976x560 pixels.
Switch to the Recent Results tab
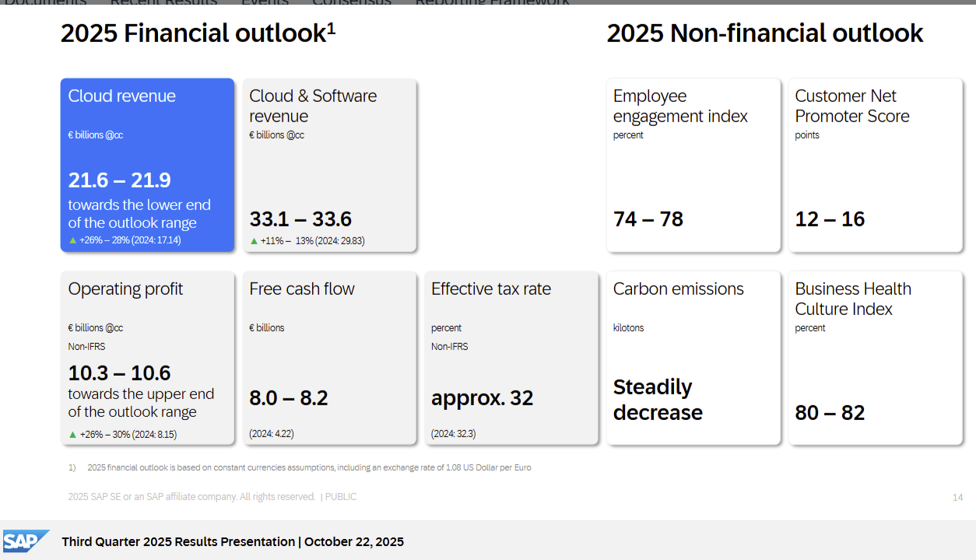163,2
